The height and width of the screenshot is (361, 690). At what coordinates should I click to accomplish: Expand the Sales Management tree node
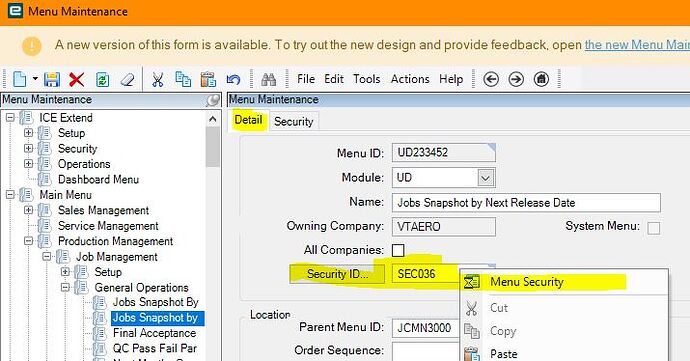click(x=28, y=210)
